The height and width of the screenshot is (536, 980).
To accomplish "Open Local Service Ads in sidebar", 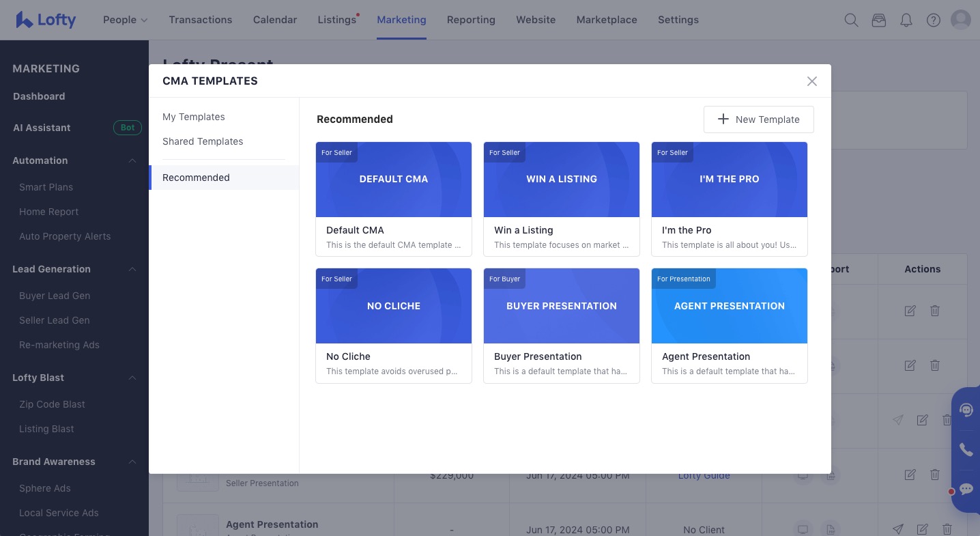I will point(59,513).
